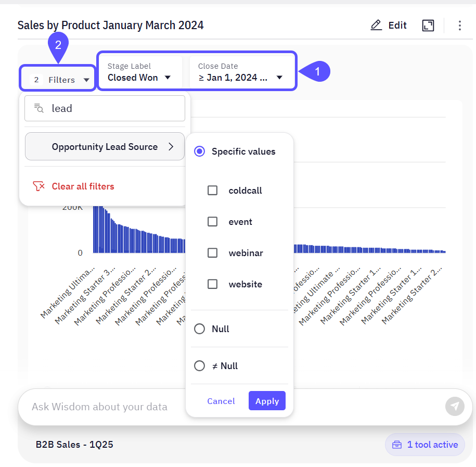Click the number 2 callout marker
Image resolution: width=476 pixels, height=467 pixels.
tap(58, 46)
